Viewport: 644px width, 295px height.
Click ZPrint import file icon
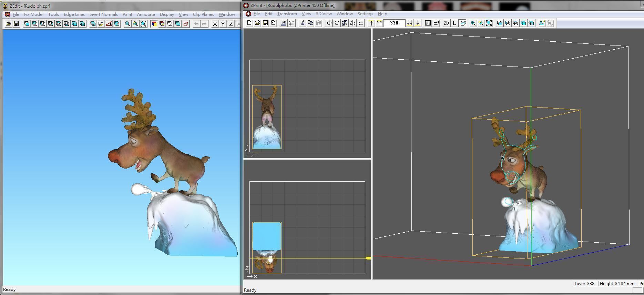(273, 23)
